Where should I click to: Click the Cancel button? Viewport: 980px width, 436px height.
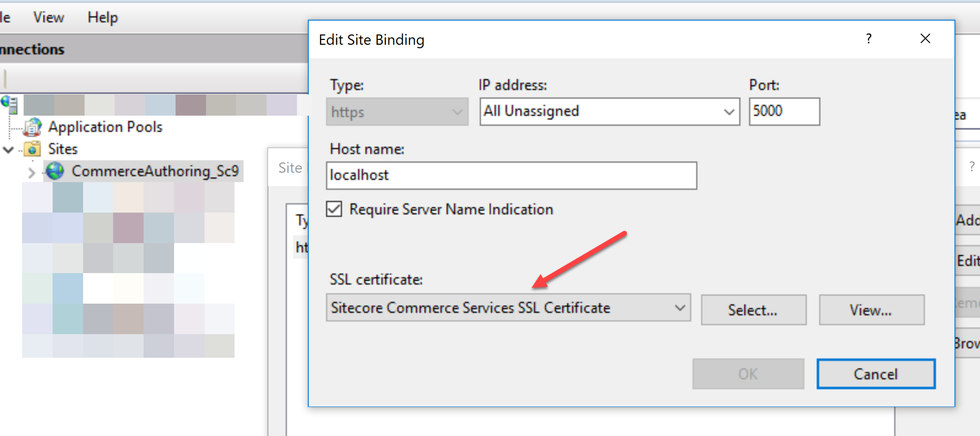[876, 374]
